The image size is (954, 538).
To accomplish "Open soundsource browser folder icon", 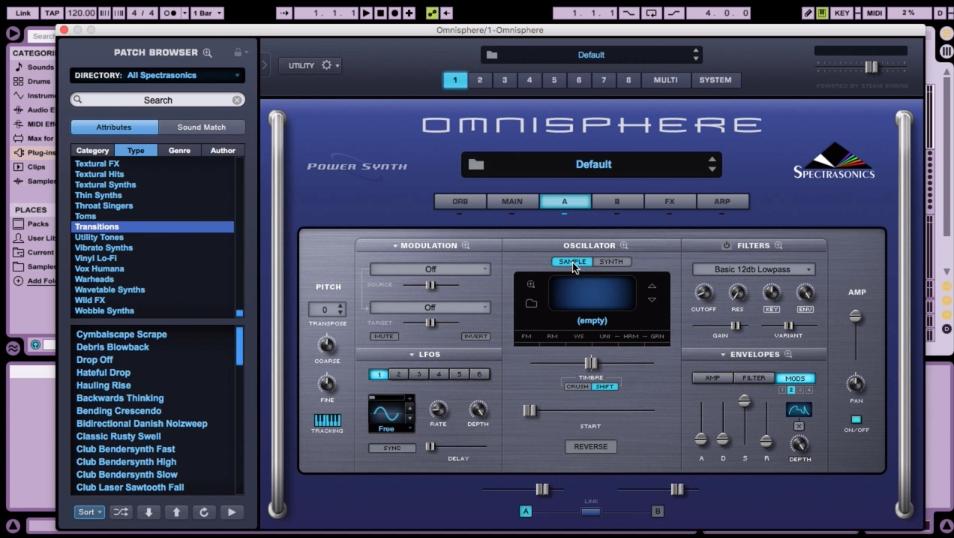I will pos(531,303).
